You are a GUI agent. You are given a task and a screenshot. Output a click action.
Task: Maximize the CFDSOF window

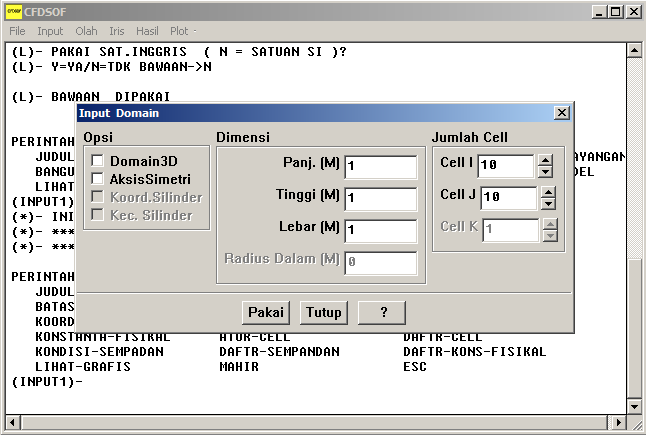pos(616,12)
